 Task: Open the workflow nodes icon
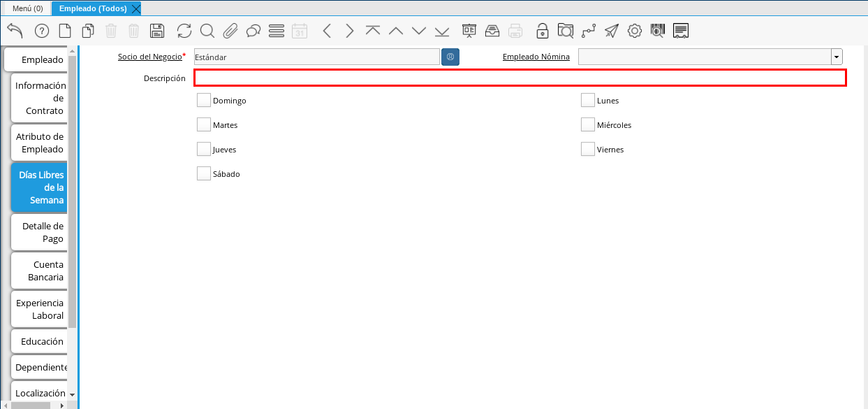[589, 31]
